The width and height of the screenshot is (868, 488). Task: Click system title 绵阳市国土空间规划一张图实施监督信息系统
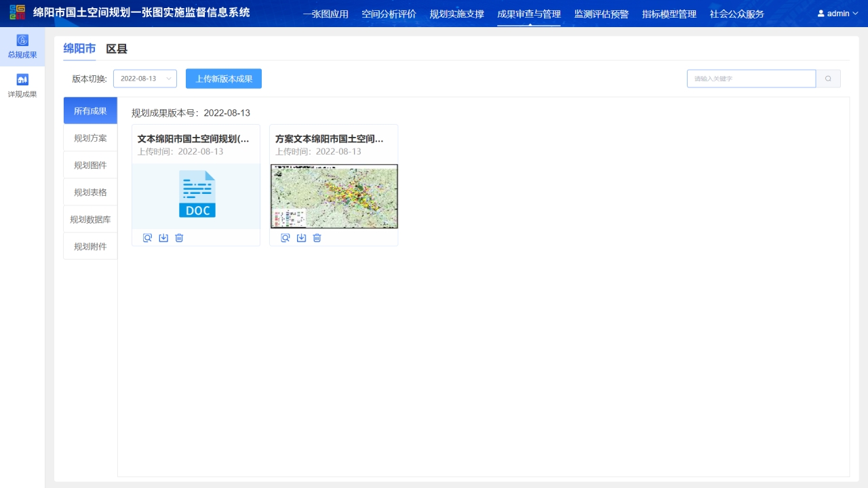coord(142,12)
